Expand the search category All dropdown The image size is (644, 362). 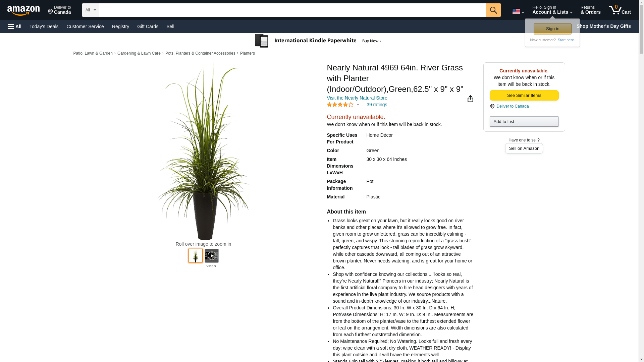click(91, 10)
